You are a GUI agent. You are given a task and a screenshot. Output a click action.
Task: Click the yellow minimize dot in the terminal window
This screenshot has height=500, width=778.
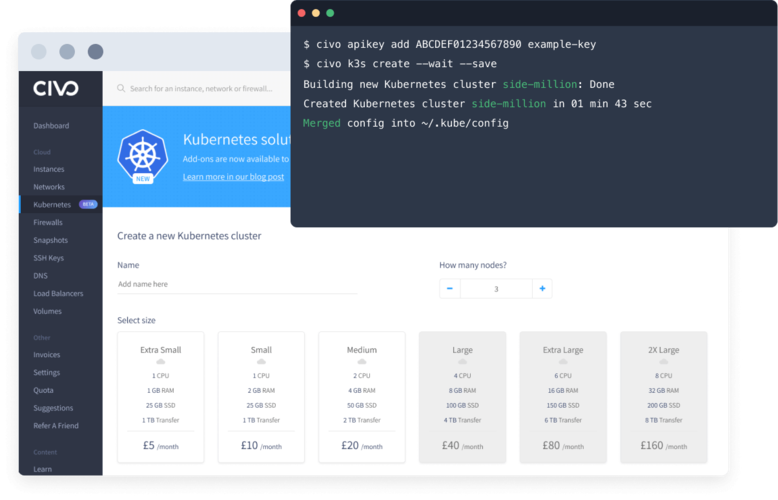316,13
